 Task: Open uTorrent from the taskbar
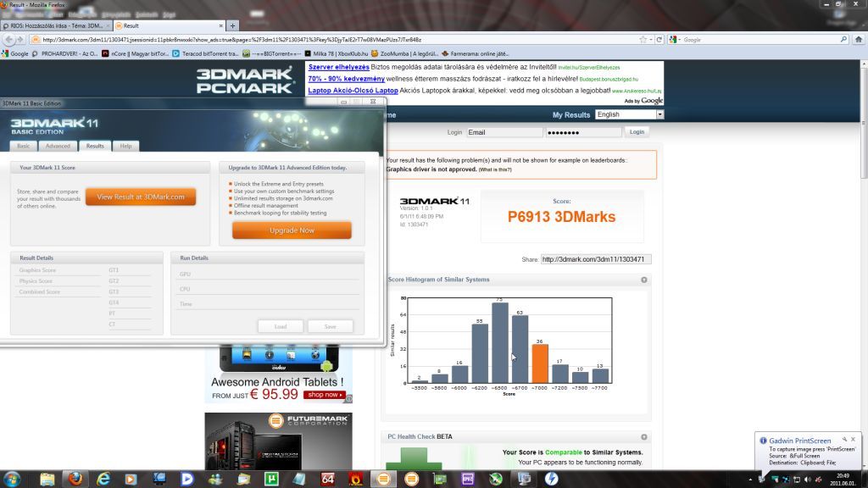click(271, 479)
